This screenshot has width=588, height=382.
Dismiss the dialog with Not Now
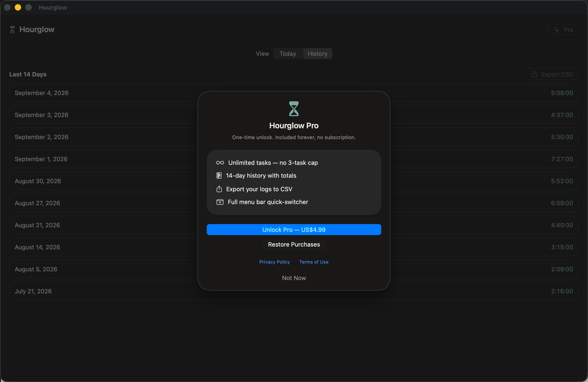point(294,278)
